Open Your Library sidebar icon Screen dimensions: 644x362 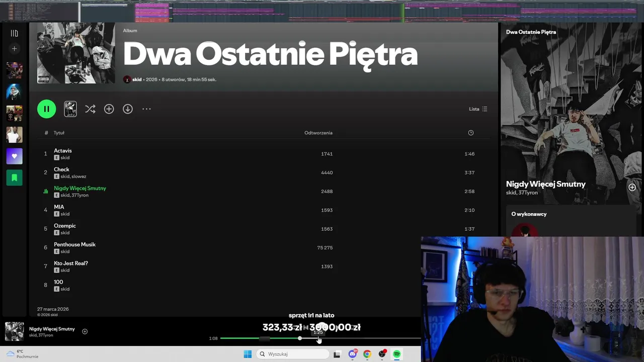14,33
